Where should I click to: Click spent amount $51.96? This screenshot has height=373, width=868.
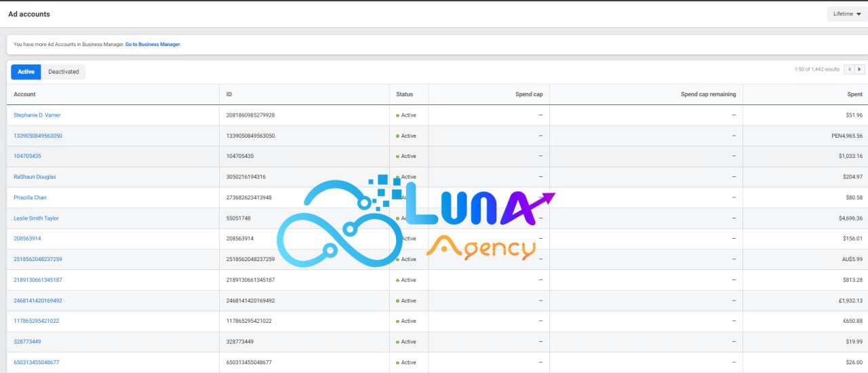[x=854, y=115]
